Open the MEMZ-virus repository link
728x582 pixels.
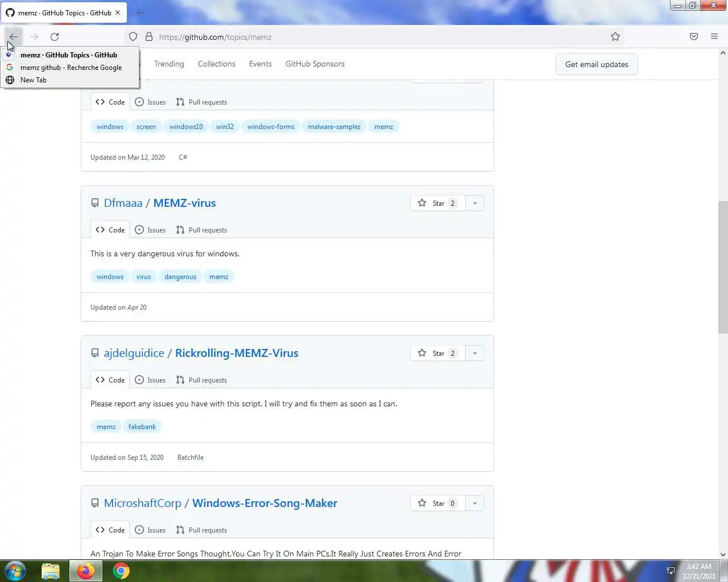tap(185, 203)
